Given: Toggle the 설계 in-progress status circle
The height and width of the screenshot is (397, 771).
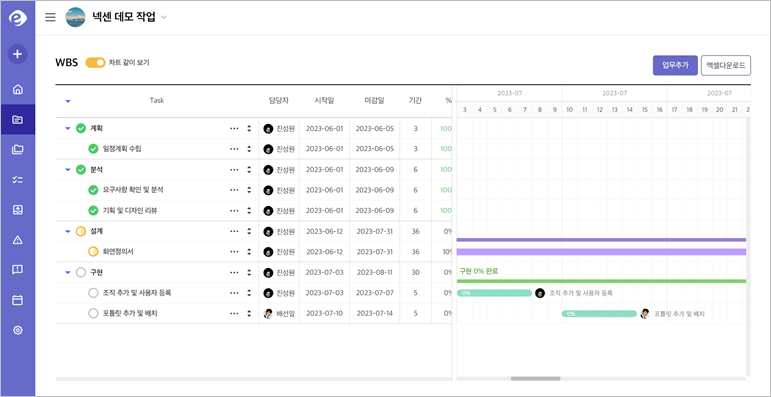Looking at the screenshot, I should pos(81,231).
